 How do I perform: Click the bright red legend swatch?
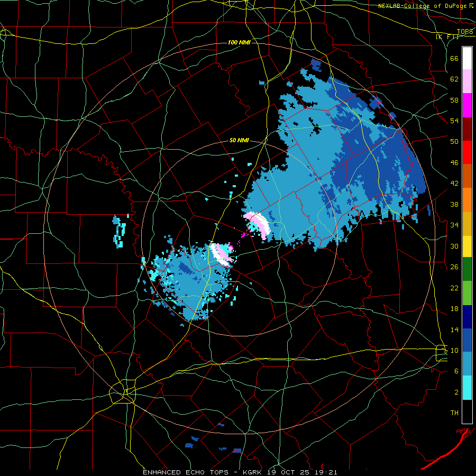[467, 152]
